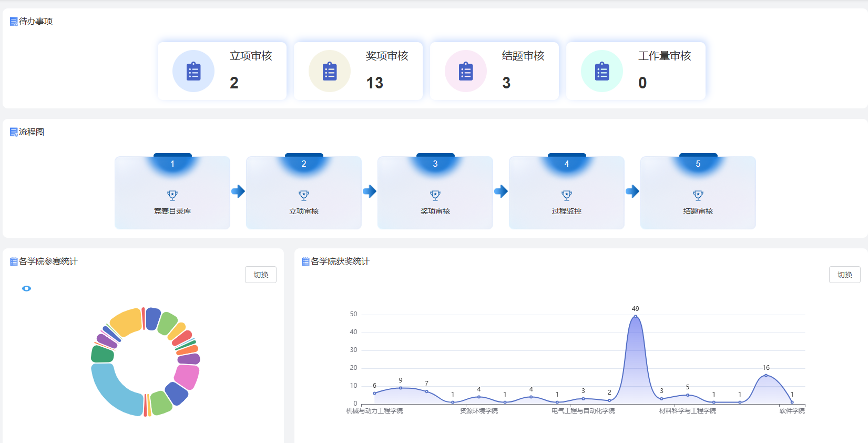Image resolution: width=868 pixels, height=443 pixels.
Task: Click the 立项审核 card title
Action: click(251, 56)
